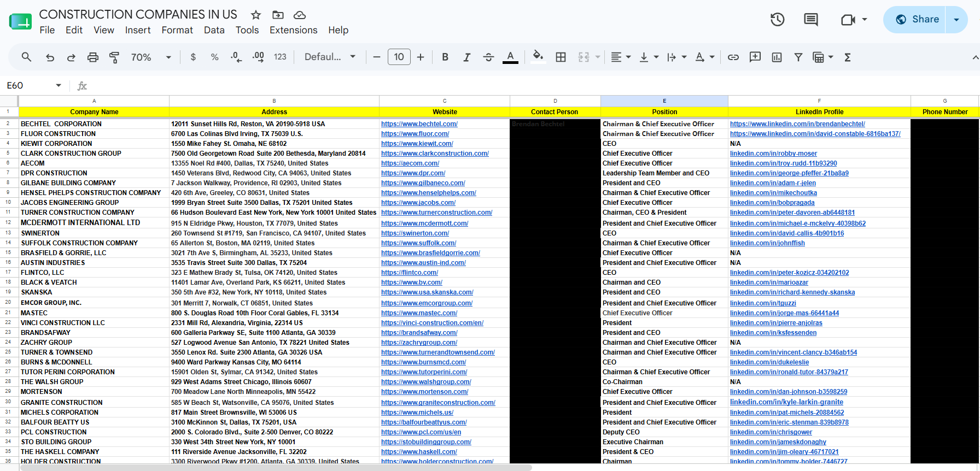This screenshot has height=471, width=980.
Task: Click the Name Box showing E60
Action: point(34,86)
